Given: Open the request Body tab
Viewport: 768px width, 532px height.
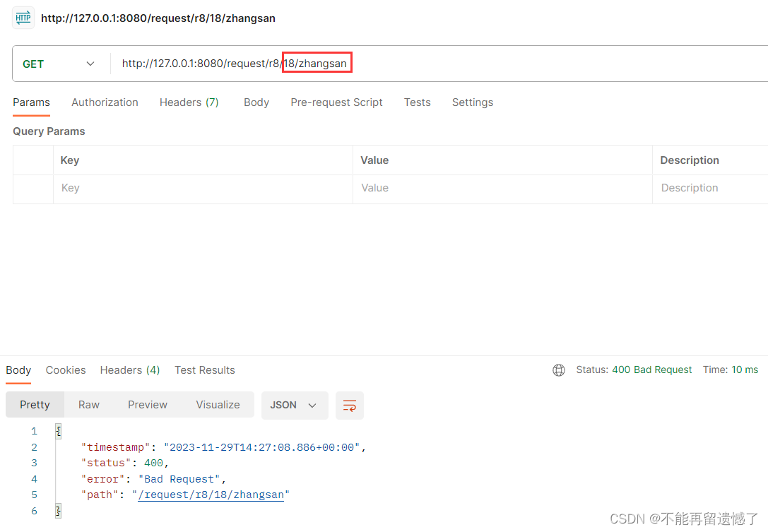Looking at the screenshot, I should tap(256, 102).
